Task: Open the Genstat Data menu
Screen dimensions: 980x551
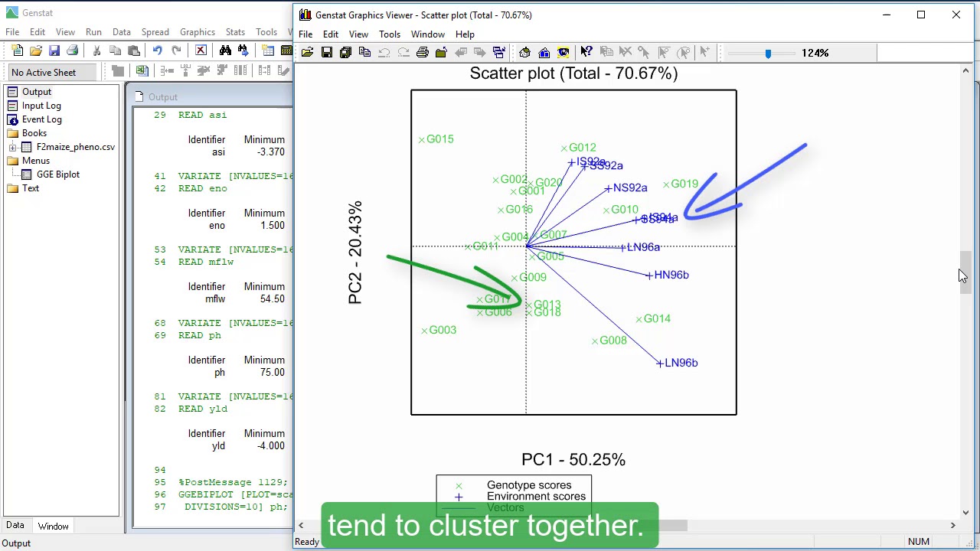Action: point(121,32)
